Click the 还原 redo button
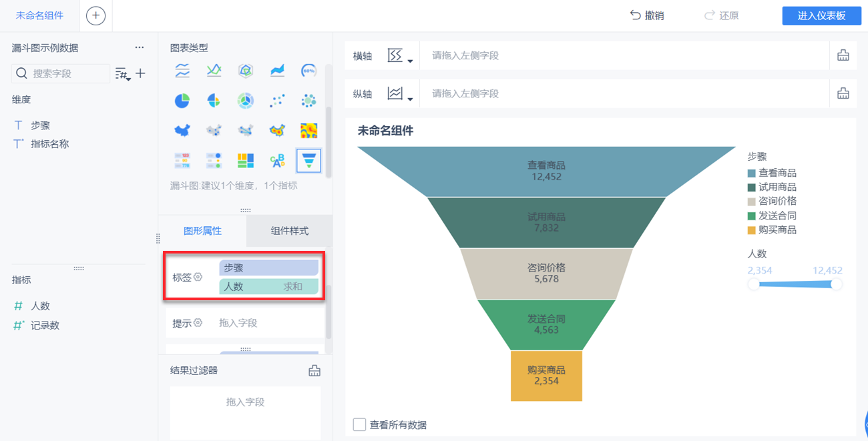Viewport: 868px width, 441px height. (x=722, y=15)
